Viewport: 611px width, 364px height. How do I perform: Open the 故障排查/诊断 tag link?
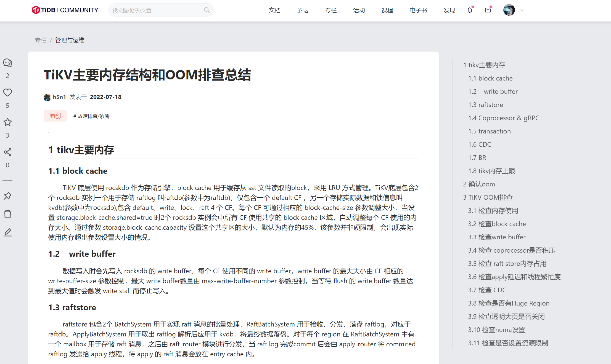click(x=91, y=116)
